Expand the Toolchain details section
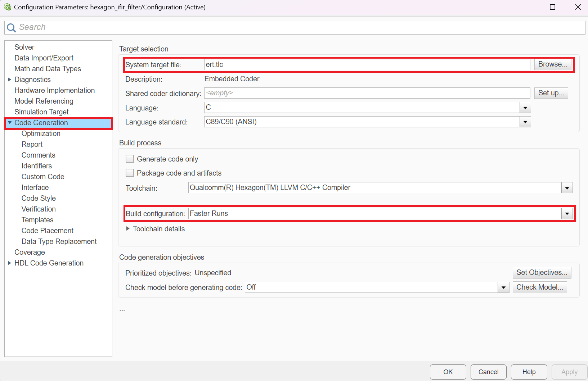 tap(127, 228)
